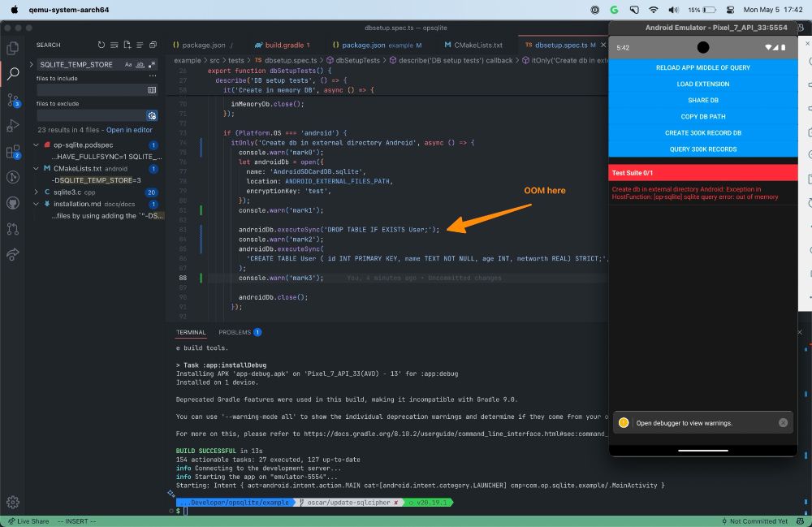Open the Apple menu
The image size is (812, 527).
14,9
